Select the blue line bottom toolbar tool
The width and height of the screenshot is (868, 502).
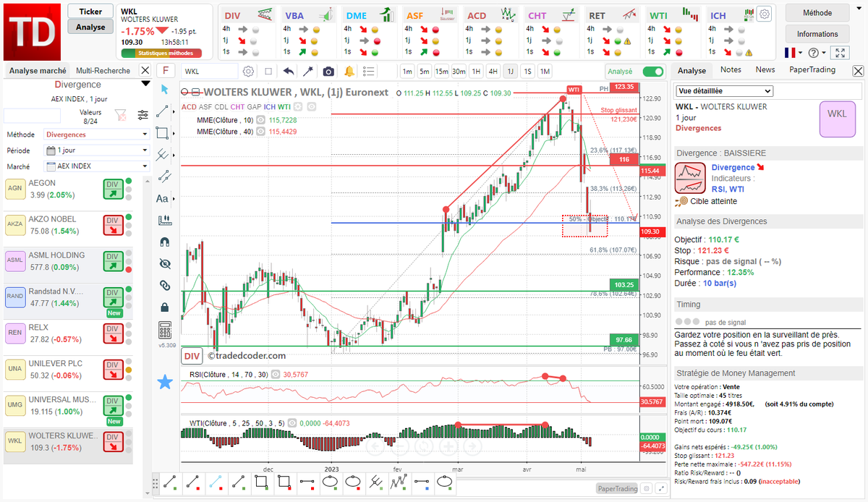(x=216, y=482)
